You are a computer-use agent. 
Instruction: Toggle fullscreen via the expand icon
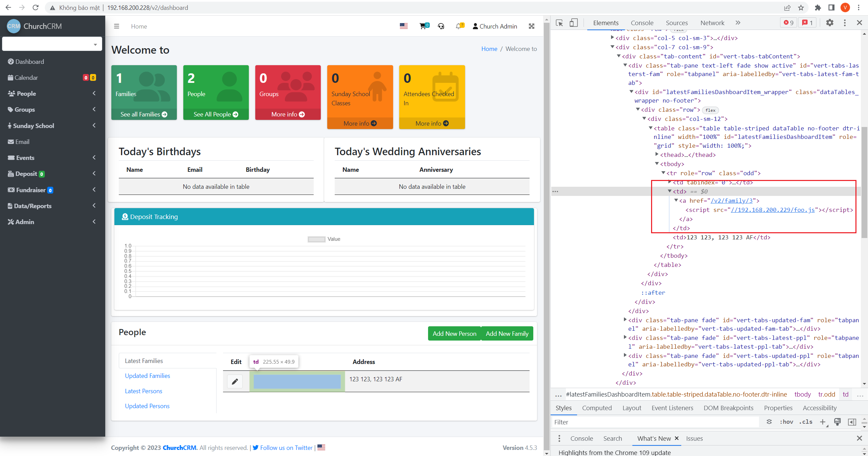point(532,26)
